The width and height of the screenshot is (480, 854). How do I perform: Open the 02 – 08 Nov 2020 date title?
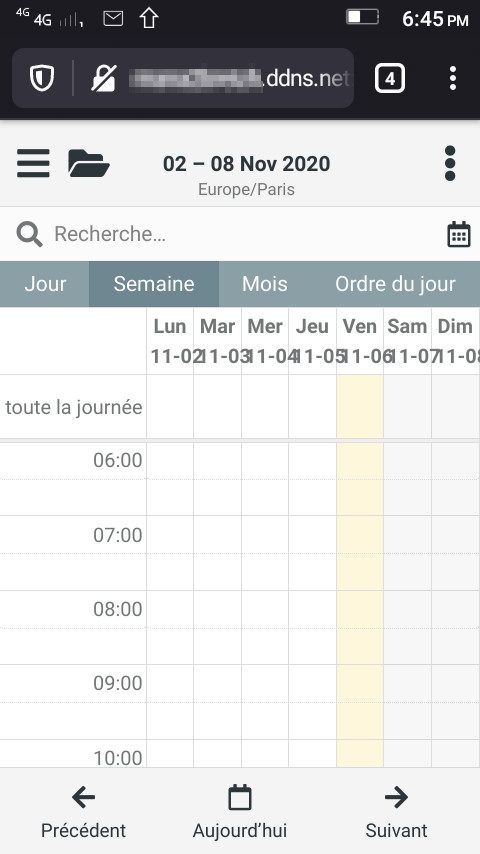pos(246,164)
